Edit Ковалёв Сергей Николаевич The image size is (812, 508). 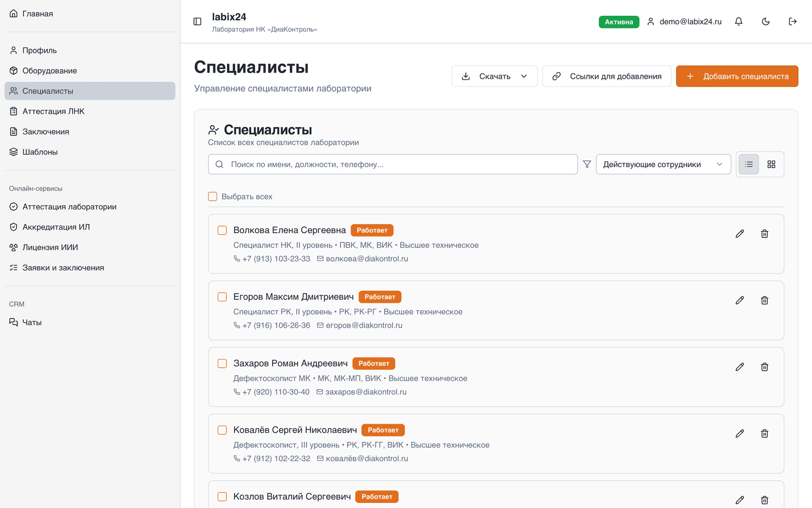tap(740, 433)
